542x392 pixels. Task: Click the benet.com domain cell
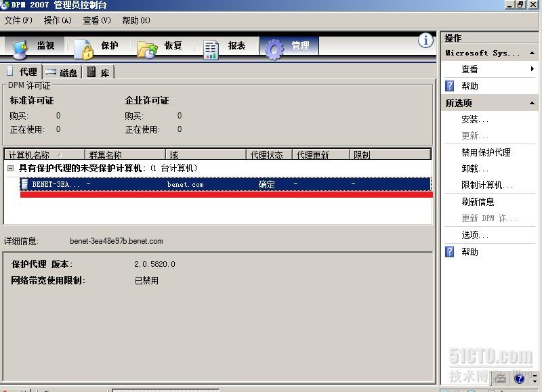click(185, 184)
